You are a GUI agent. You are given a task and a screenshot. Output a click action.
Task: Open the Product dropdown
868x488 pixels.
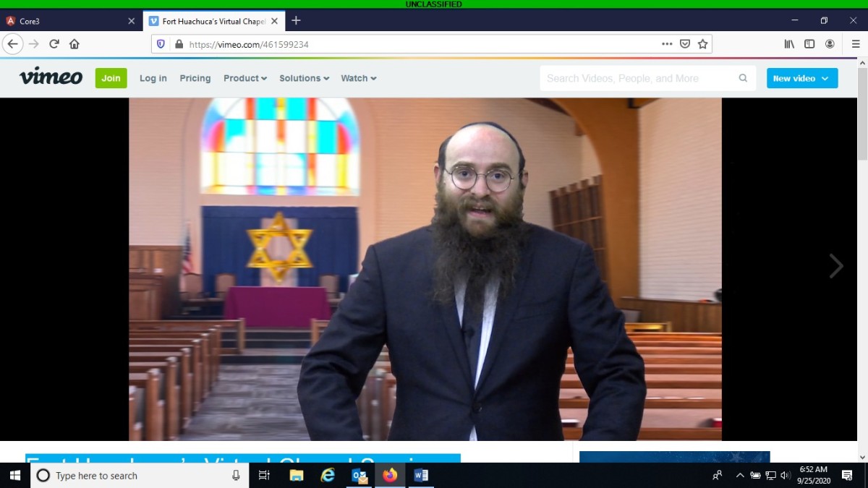coord(244,77)
